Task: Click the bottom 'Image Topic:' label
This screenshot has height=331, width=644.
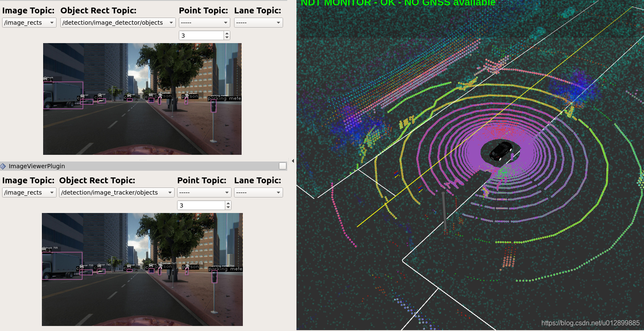Action: (x=28, y=180)
